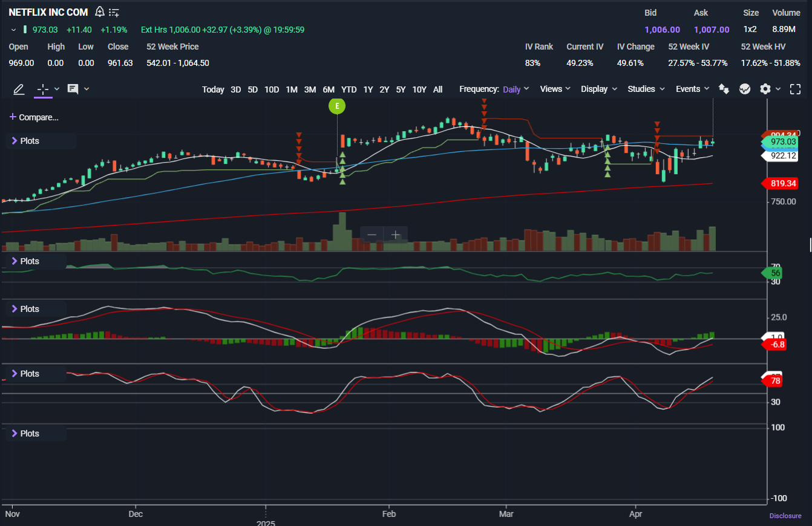Click the IV Rank 83% value
Screen dimensions: 812x526
(532, 63)
